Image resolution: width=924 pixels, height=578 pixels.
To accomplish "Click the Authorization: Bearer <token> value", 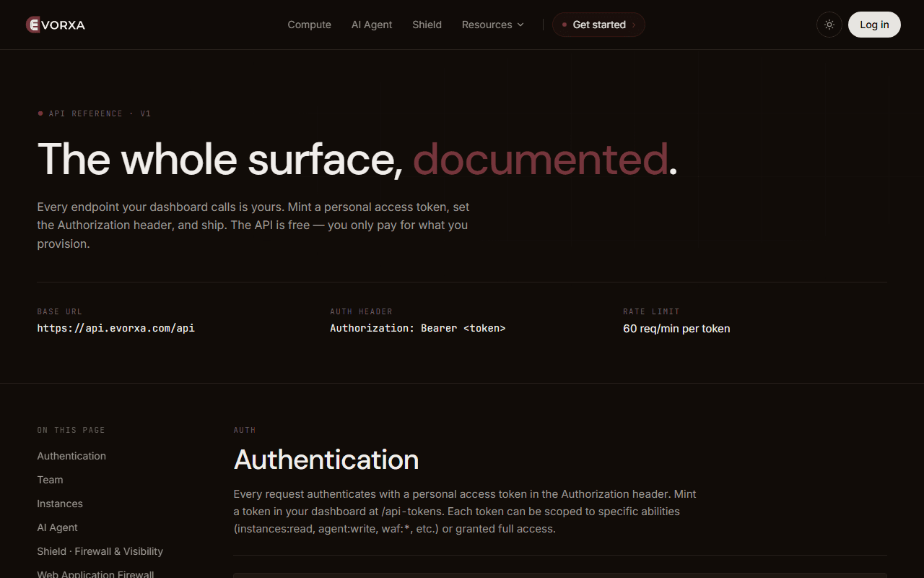I will pyautogui.click(x=418, y=328).
